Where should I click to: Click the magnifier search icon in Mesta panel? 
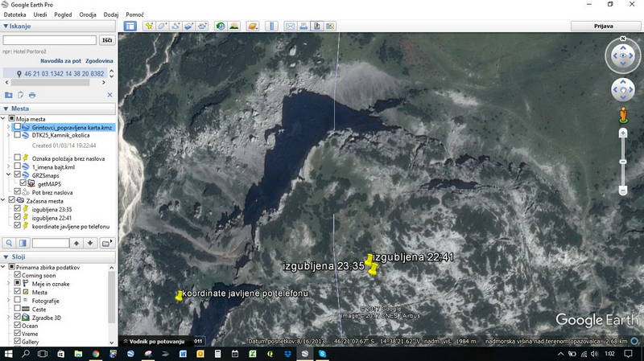9,244
